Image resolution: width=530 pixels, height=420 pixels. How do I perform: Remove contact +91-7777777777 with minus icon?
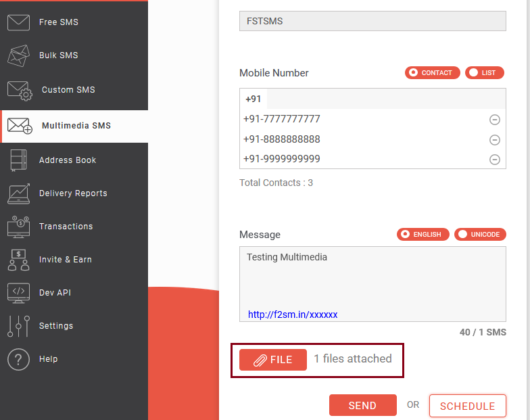[495, 119]
